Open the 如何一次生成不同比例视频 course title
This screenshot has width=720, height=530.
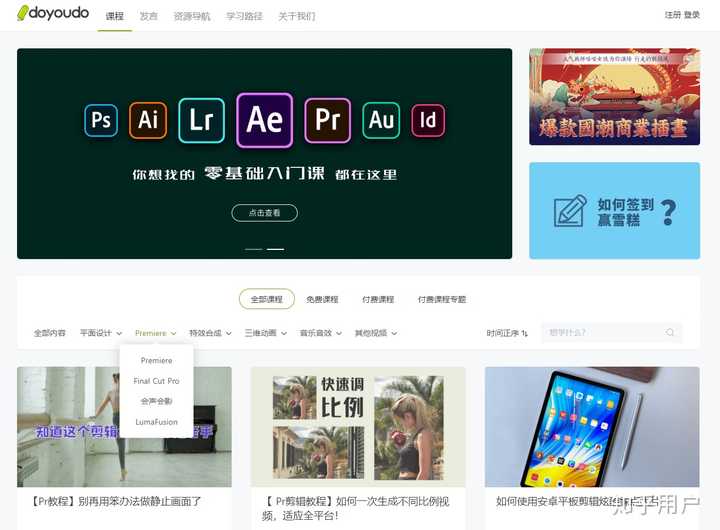coord(356,508)
